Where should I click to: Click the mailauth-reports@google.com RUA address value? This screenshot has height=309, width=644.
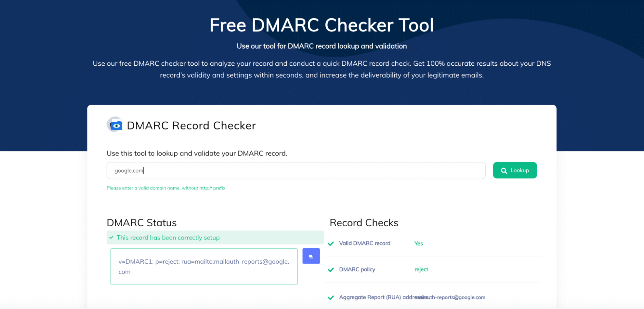[450, 297]
